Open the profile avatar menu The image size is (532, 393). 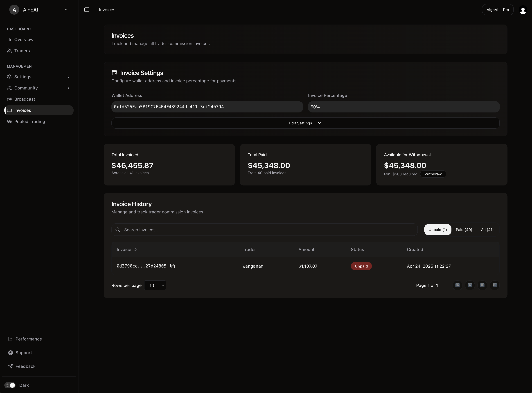tap(523, 10)
